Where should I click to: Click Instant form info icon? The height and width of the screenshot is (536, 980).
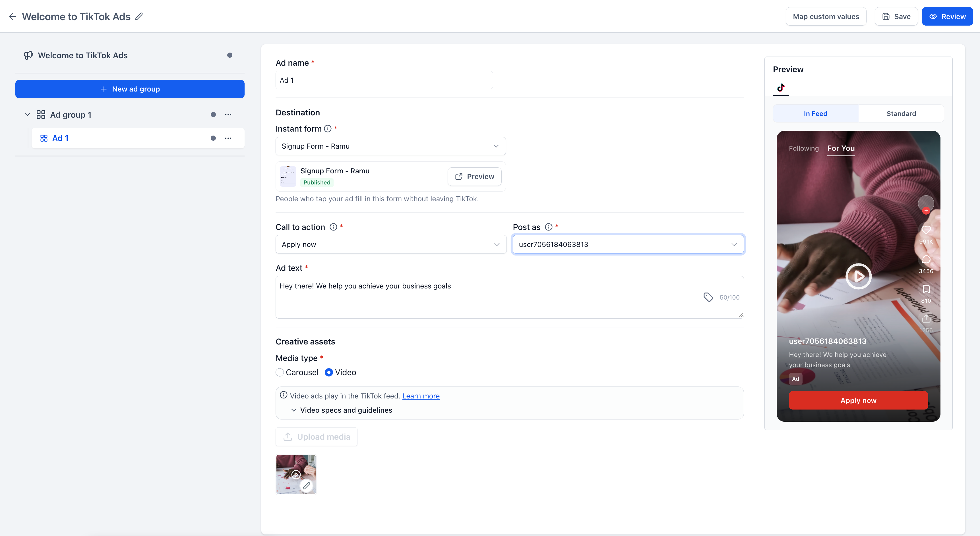[328, 128]
